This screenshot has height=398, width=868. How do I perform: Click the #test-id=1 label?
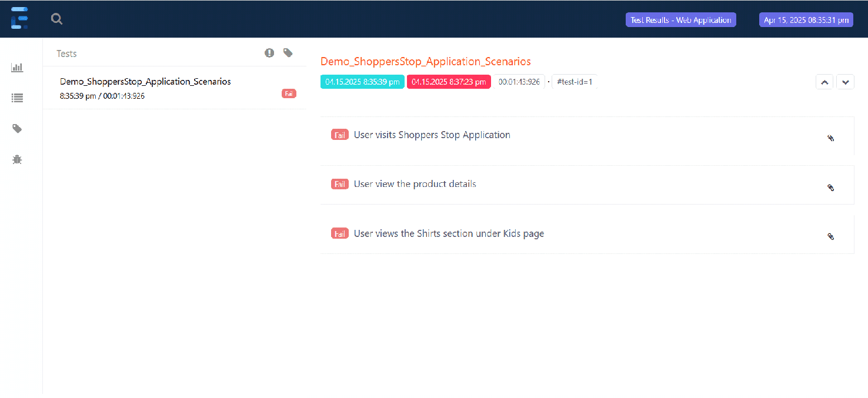coord(575,82)
